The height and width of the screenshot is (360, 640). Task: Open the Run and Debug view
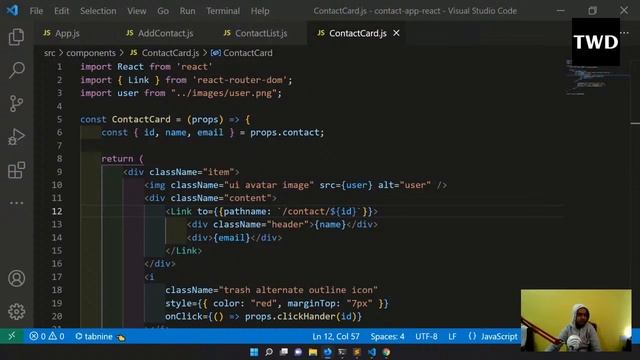[x=16, y=137]
